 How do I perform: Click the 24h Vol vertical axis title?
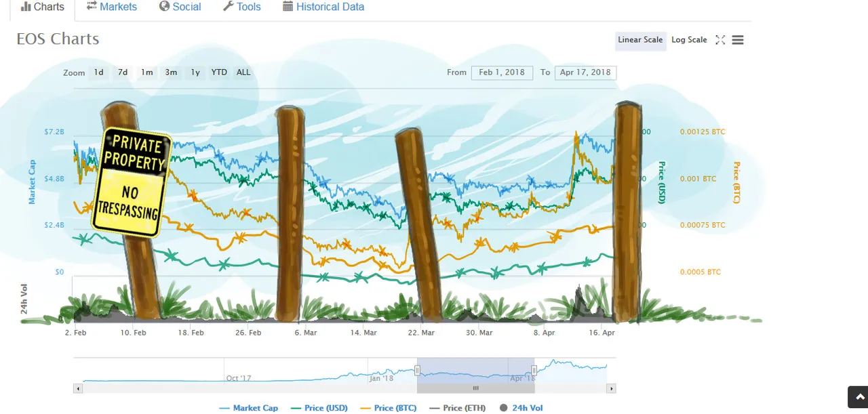coord(24,299)
